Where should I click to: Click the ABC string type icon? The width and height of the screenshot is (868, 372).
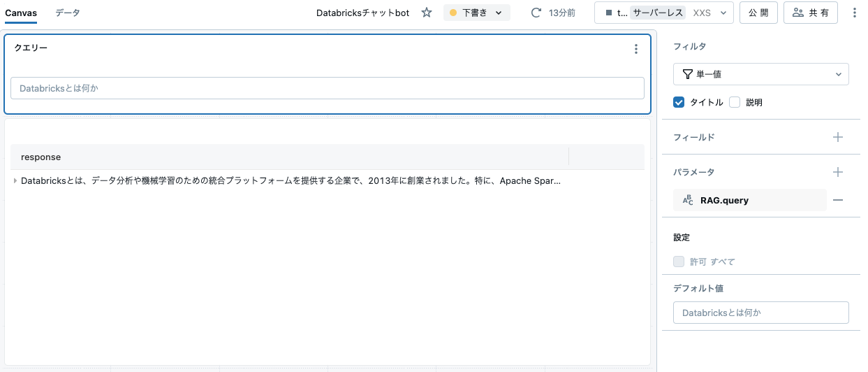(688, 200)
